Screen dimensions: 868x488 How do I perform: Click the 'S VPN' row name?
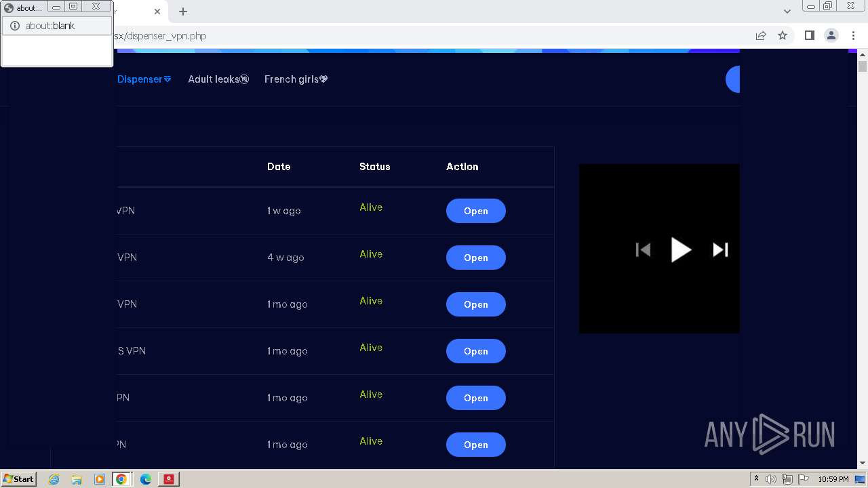[x=132, y=351]
